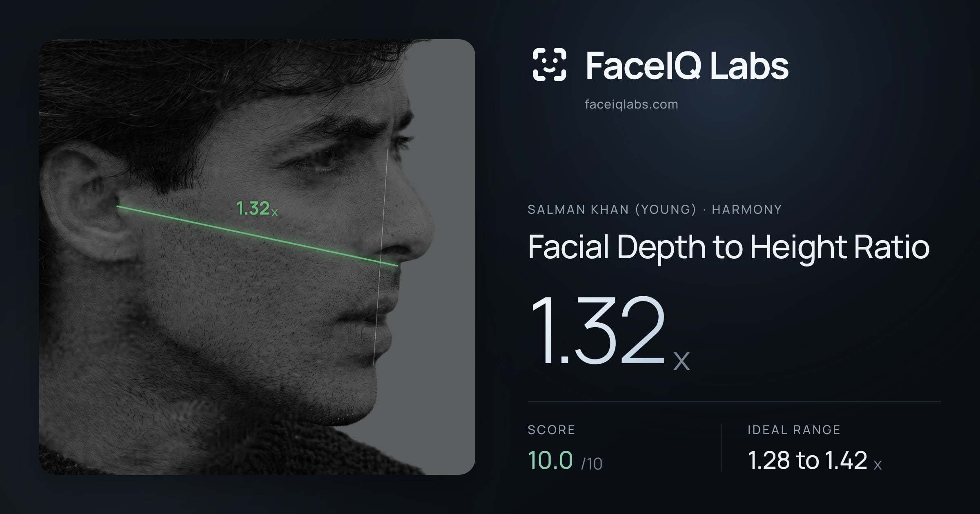
Task: Click the SALMAN KHAN (YOUNG) · HARMONY caption
Action: (655, 210)
